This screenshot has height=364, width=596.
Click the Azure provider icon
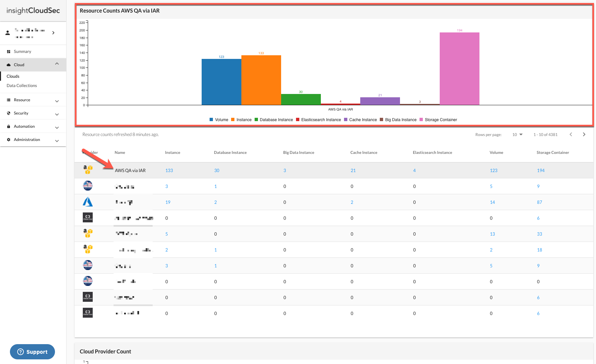click(x=88, y=202)
